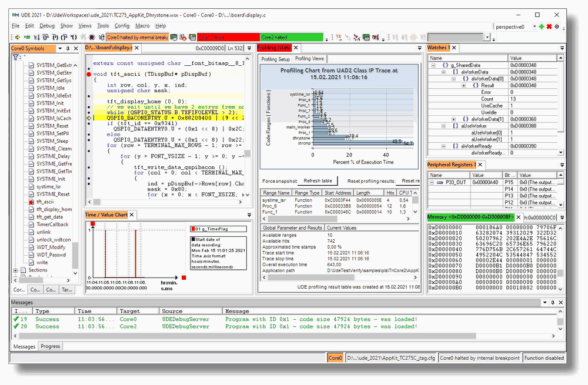The width and height of the screenshot is (588, 385).
Task: Click the red swatch beside 01 g_TimerFlag legend
Action: click(192, 229)
